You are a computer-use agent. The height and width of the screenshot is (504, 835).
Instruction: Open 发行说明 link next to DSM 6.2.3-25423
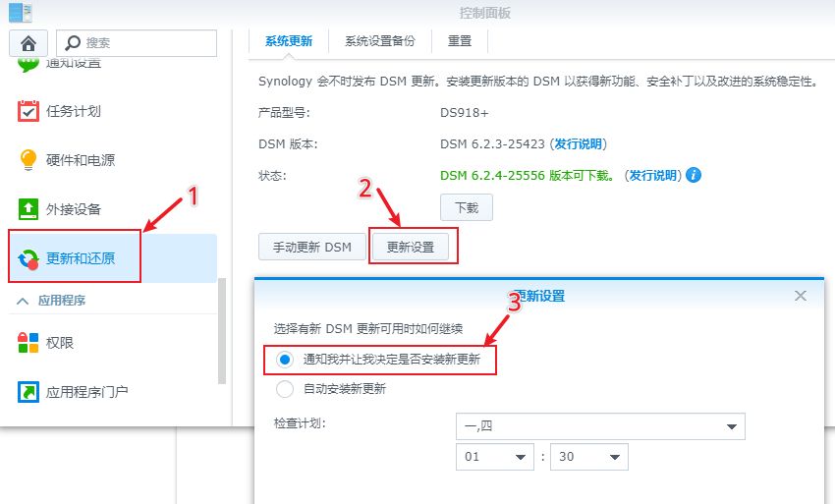579,143
